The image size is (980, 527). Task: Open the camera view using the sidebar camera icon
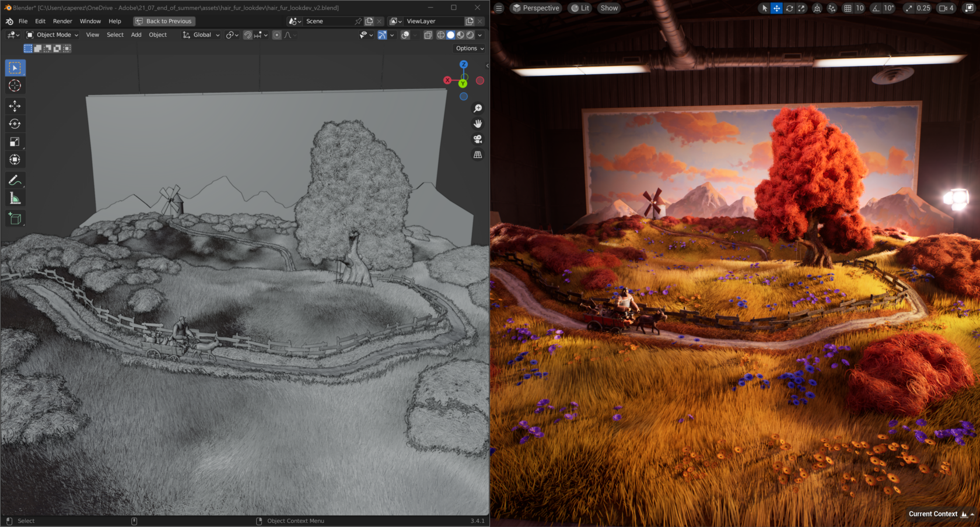(478, 139)
